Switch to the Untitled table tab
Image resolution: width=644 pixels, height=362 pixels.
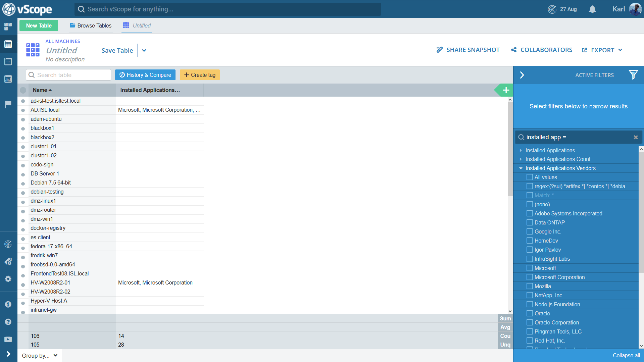137,25
